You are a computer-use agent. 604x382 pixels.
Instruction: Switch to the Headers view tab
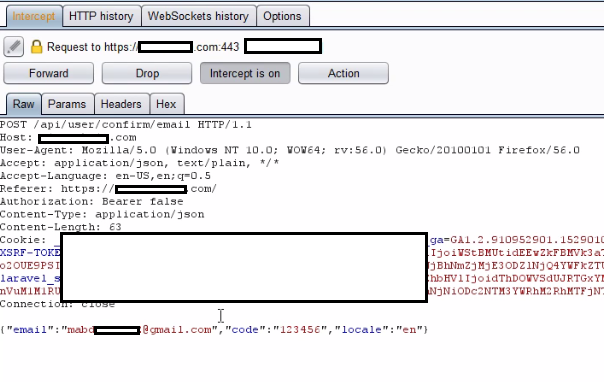pyautogui.click(x=121, y=104)
